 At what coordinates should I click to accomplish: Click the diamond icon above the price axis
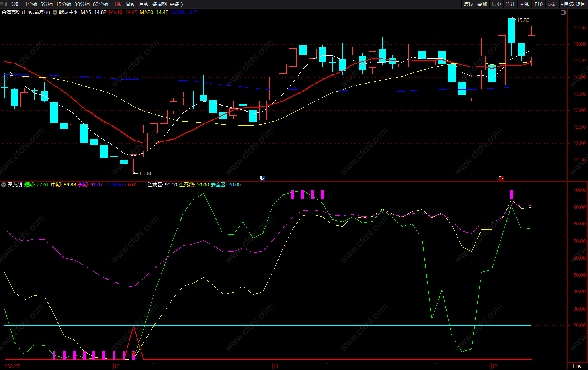[556, 12]
